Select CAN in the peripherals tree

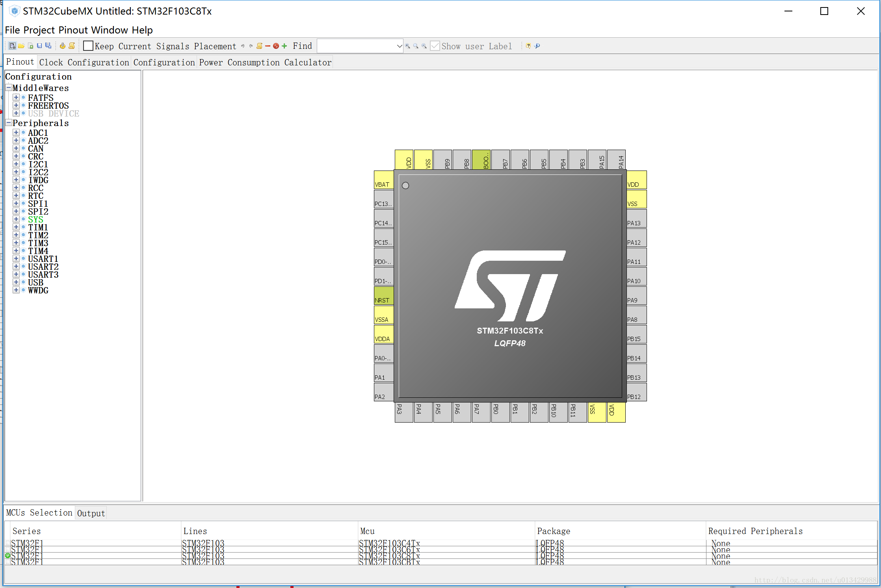pos(36,148)
